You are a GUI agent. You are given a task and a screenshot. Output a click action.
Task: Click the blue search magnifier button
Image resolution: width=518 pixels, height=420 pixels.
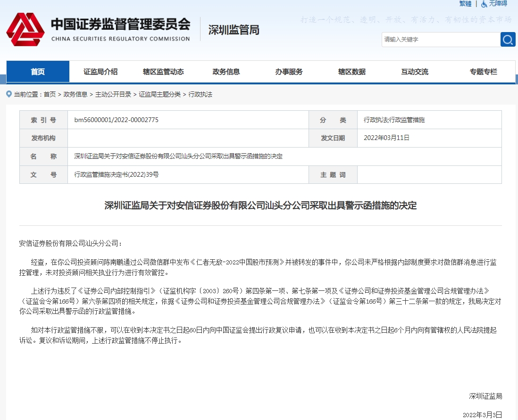[508, 40]
